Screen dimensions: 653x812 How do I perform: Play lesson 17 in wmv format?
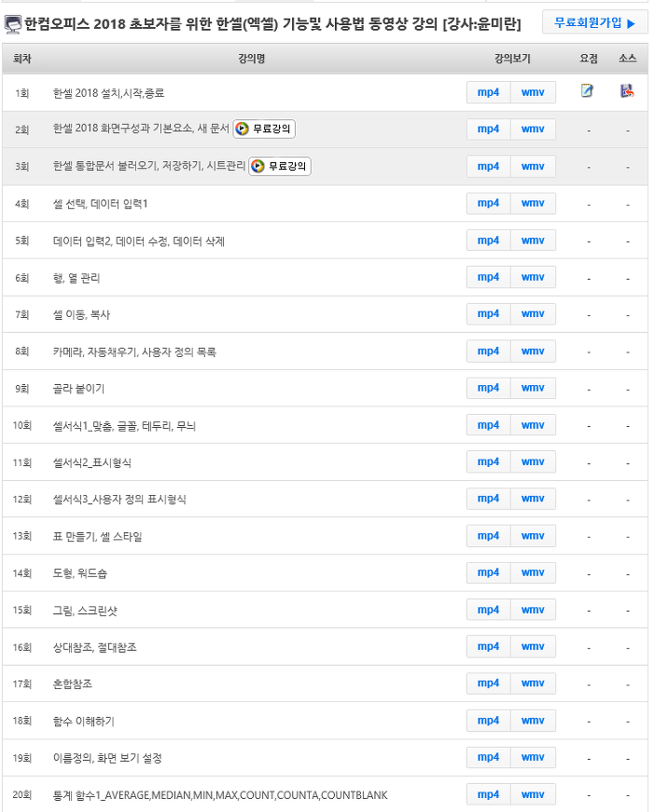533,683
